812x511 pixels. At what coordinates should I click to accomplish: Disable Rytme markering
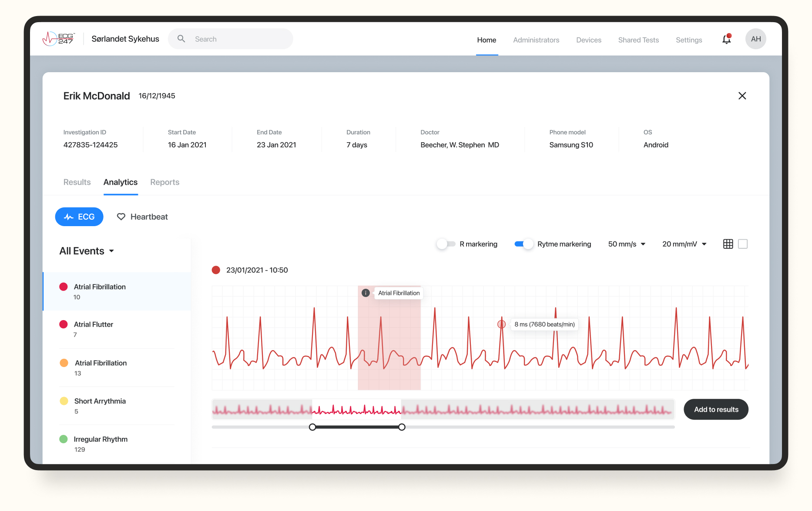coord(523,244)
